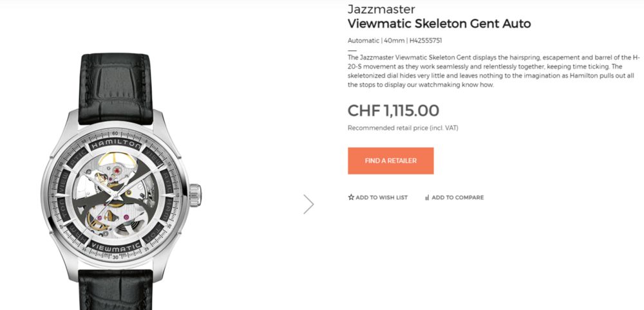Show the next product image with the arrow
This screenshot has width=644, height=310.
308,205
